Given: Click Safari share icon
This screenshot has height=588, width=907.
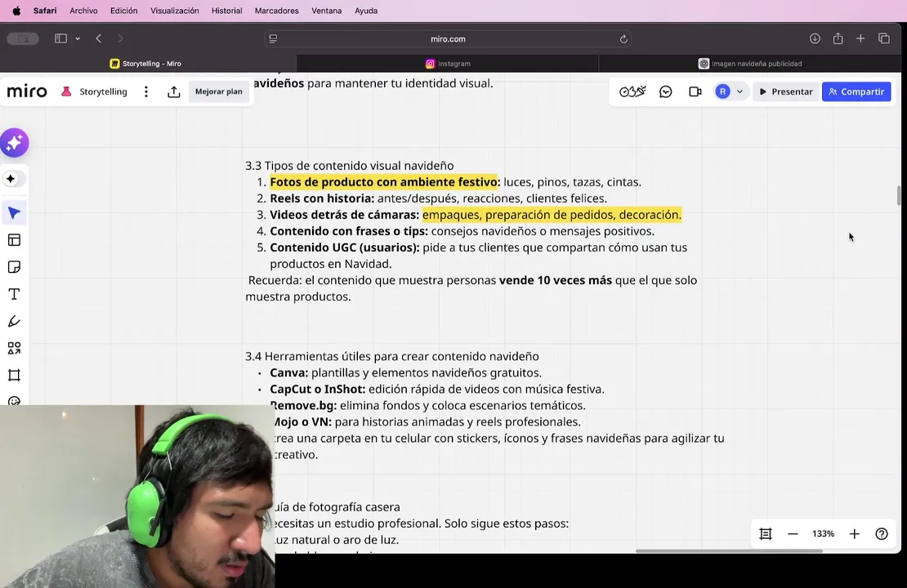Looking at the screenshot, I should (838, 38).
